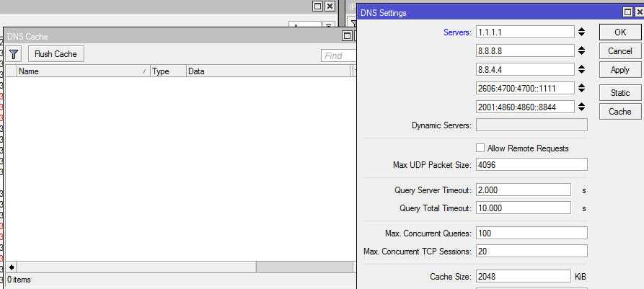Click the Max UDP Packet Size field
The height and width of the screenshot is (289, 644).
click(531, 164)
